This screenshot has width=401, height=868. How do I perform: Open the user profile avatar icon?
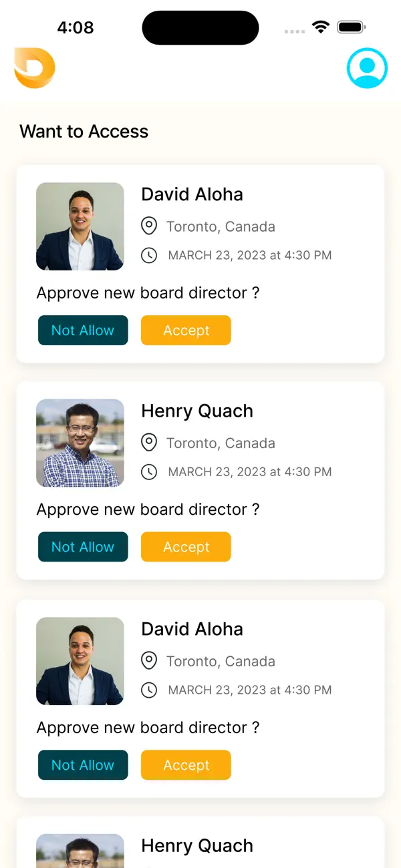pyautogui.click(x=367, y=68)
